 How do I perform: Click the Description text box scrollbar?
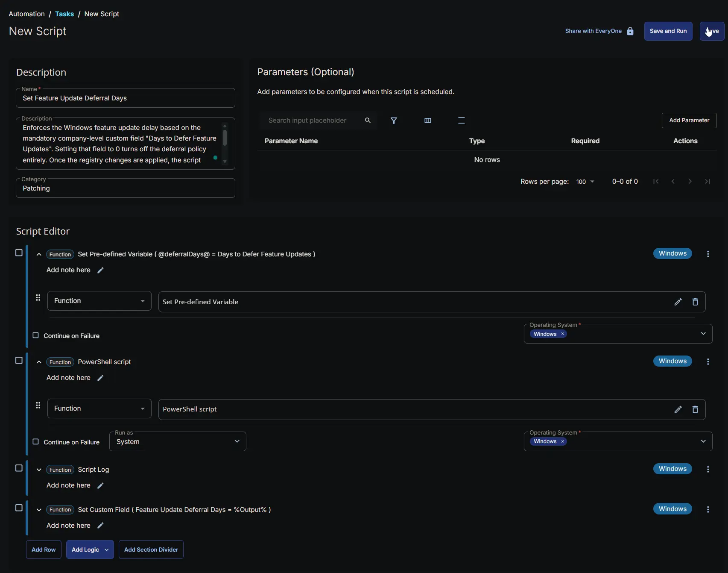coord(225,139)
